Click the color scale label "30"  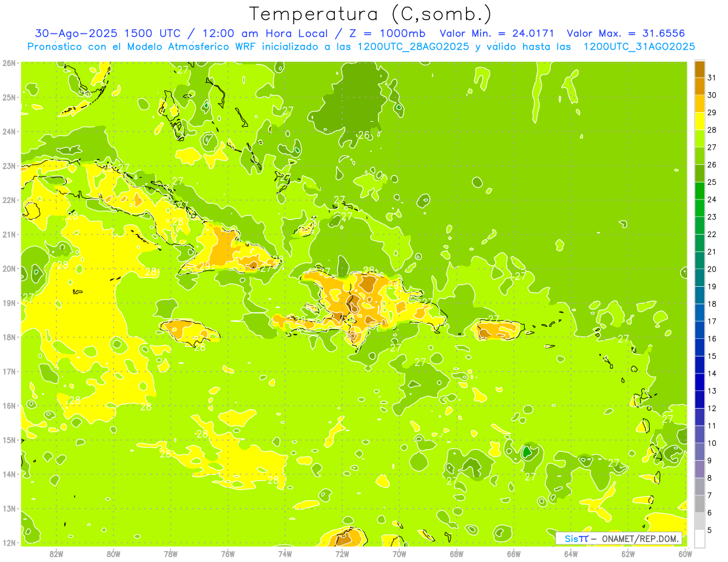pos(712,95)
